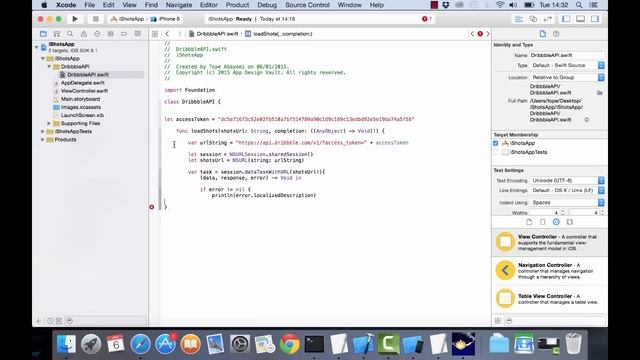Viewport: 640px width, 360px height.
Task: Click the Name field DribbbleAPI.swift
Action: [x=567, y=55]
